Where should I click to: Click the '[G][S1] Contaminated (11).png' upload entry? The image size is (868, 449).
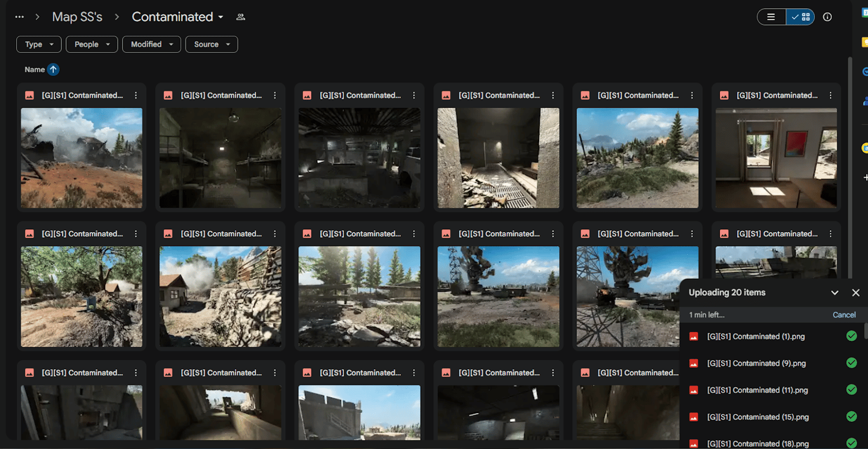pos(773,390)
